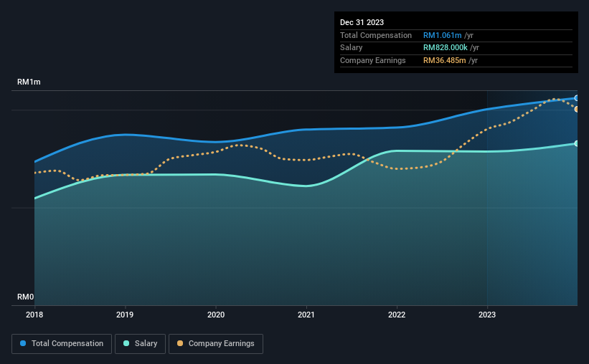This screenshot has width=589, height=364.
Task: Click the 2018 x-axis label
Action: (34, 315)
